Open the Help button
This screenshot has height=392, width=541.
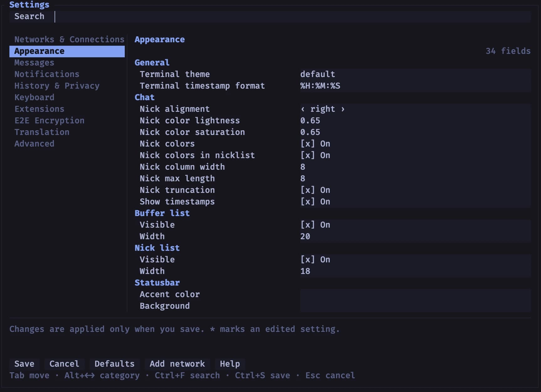coord(230,364)
